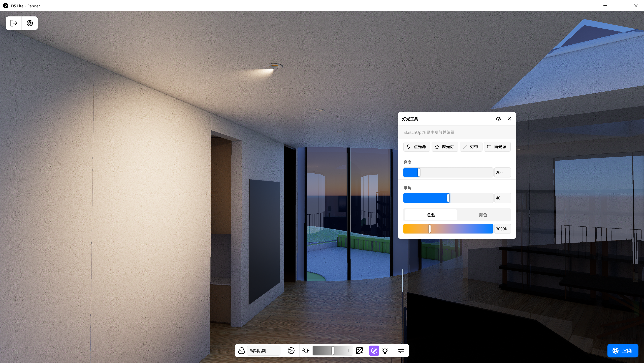Image resolution: width=644 pixels, height=363 pixels.
Task: Click the exit/back arrow icon at top left
Action: (14, 23)
